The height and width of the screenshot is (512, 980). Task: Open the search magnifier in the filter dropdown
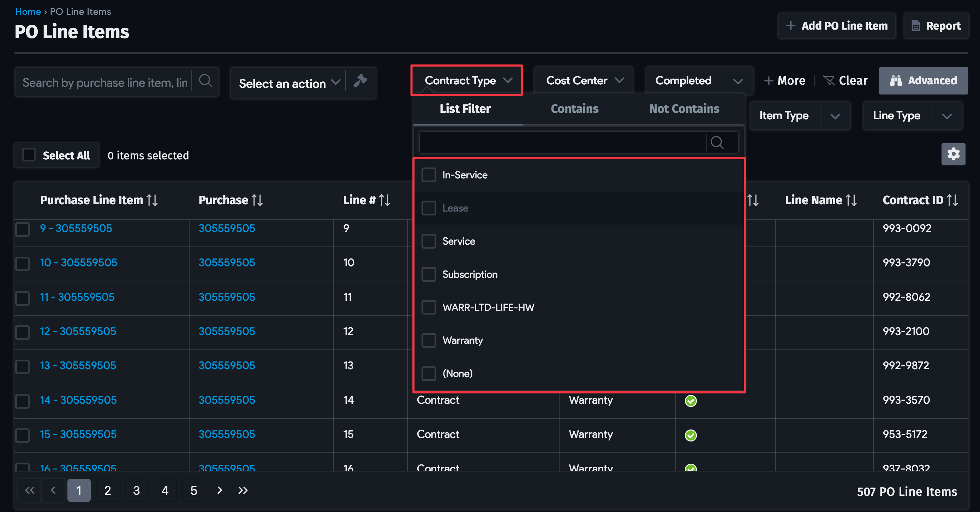(x=718, y=142)
